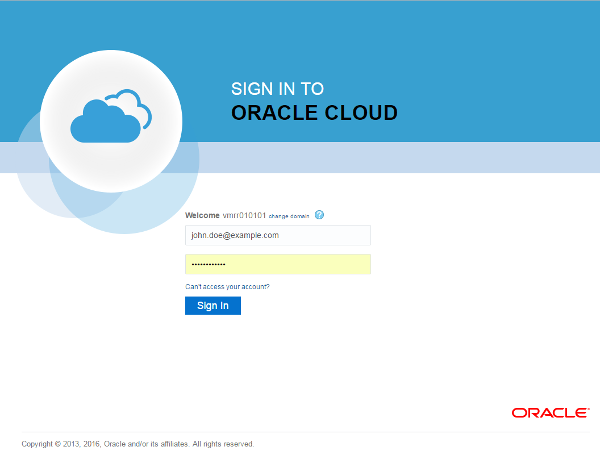600x459 pixels.
Task: Click the Sign In button
Action: [213, 306]
